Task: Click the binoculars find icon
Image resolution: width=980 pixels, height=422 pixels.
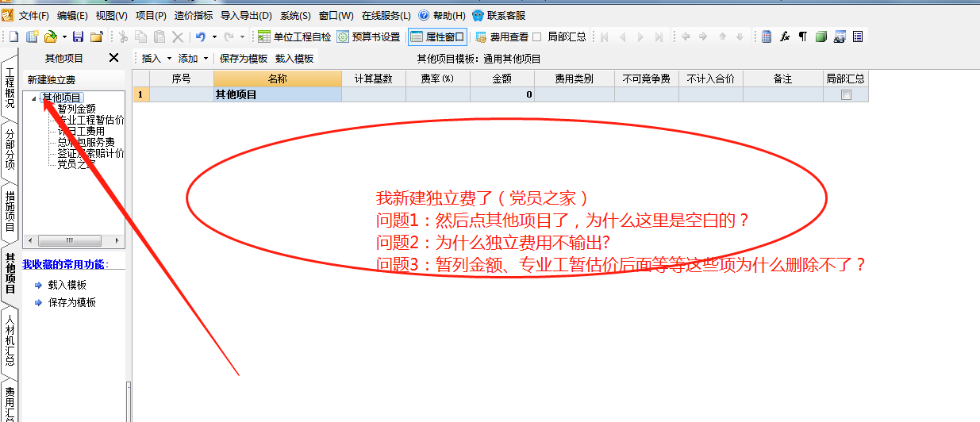Action: tap(840, 36)
